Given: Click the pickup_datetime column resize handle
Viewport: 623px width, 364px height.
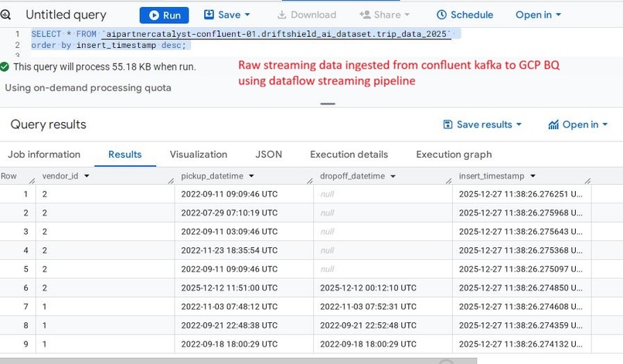Looking at the screenshot, I should click(309, 181).
